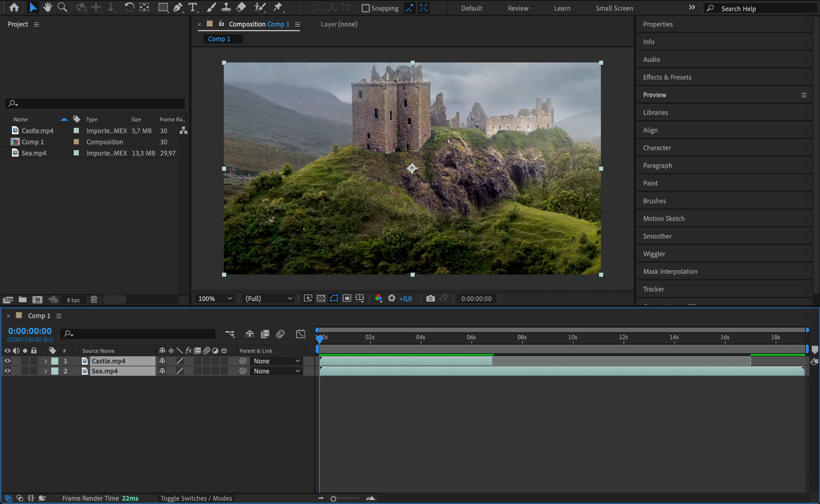Click the trash icon in Project panel
The height and width of the screenshot is (504, 820).
coord(94,299)
